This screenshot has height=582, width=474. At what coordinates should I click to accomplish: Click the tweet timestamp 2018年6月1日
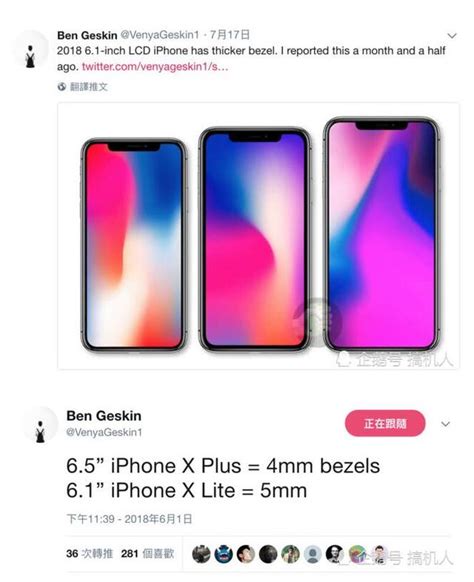pyautogui.click(x=158, y=519)
